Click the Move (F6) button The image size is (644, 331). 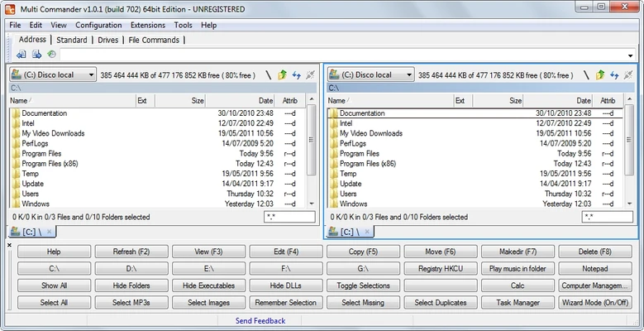pyautogui.click(x=441, y=252)
